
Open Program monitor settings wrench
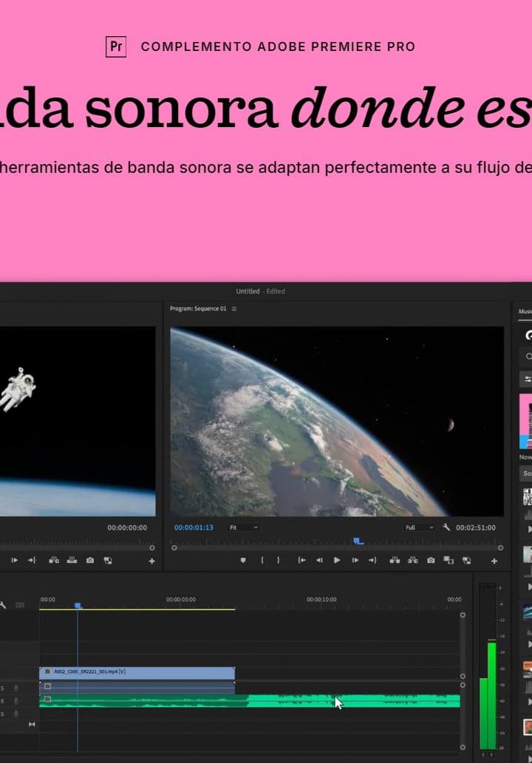[446, 527]
